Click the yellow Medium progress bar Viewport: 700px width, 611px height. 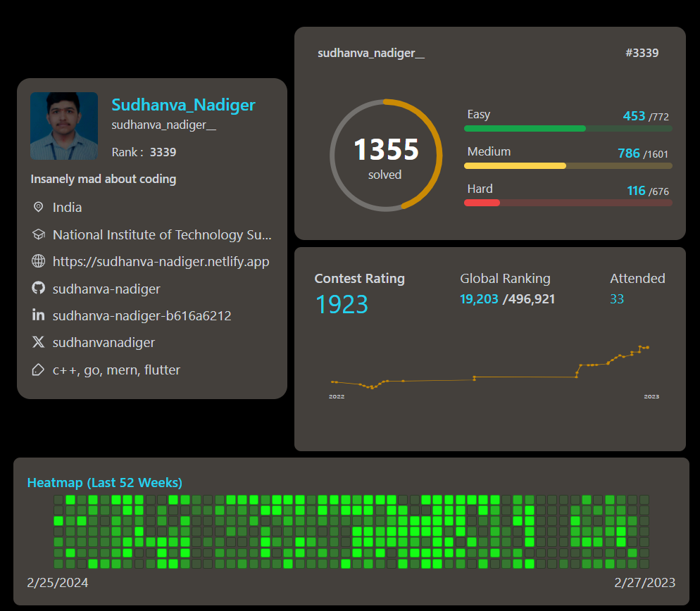(x=515, y=165)
